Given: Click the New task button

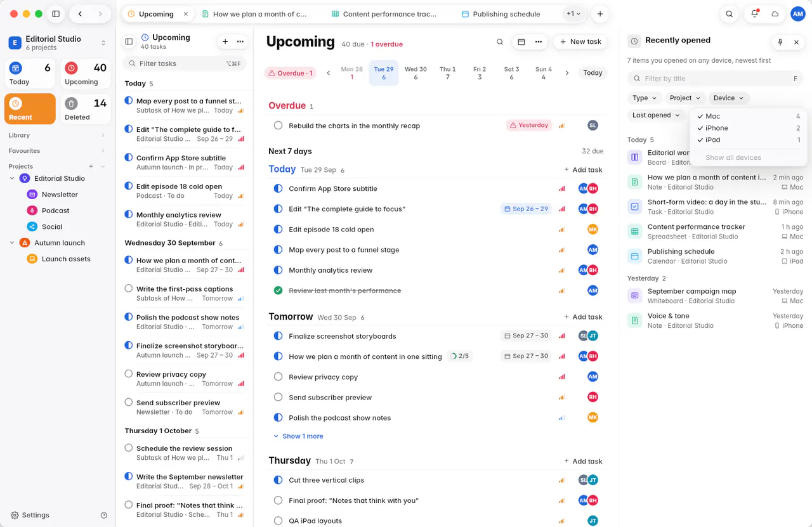Looking at the screenshot, I should [x=580, y=42].
